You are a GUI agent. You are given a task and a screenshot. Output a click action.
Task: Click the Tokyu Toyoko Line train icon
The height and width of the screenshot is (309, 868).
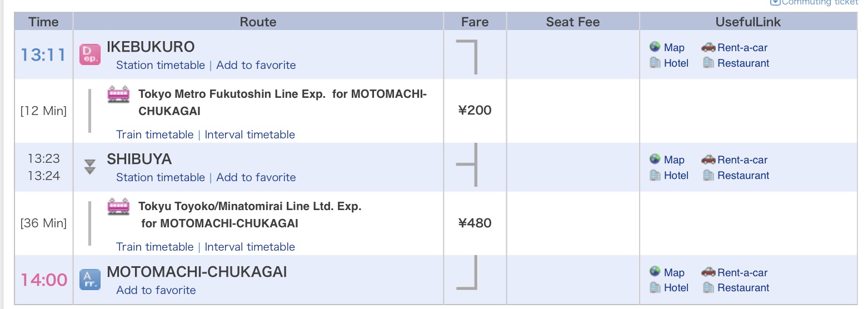118,206
